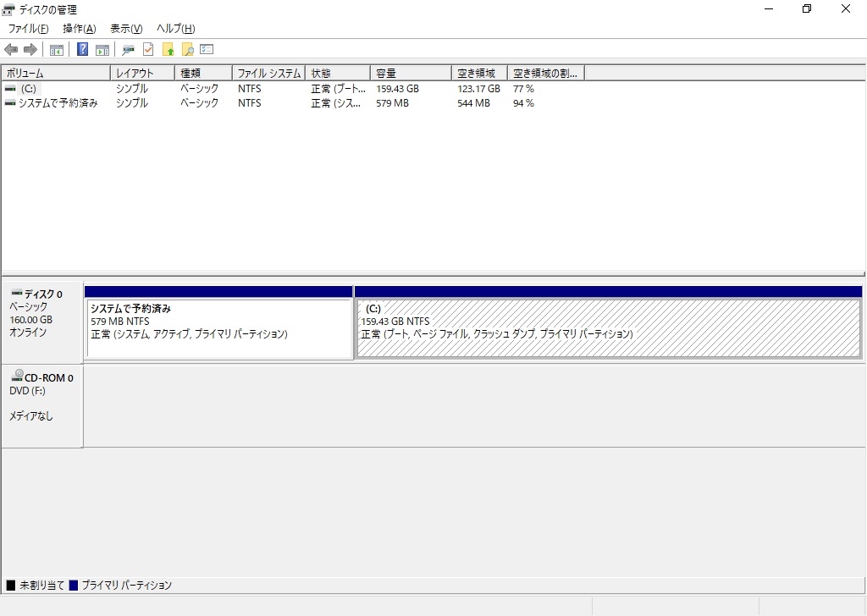Viewport: 867px width, 616px height.
Task: Toggle the console tree pane icon
Action: tap(57, 50)
